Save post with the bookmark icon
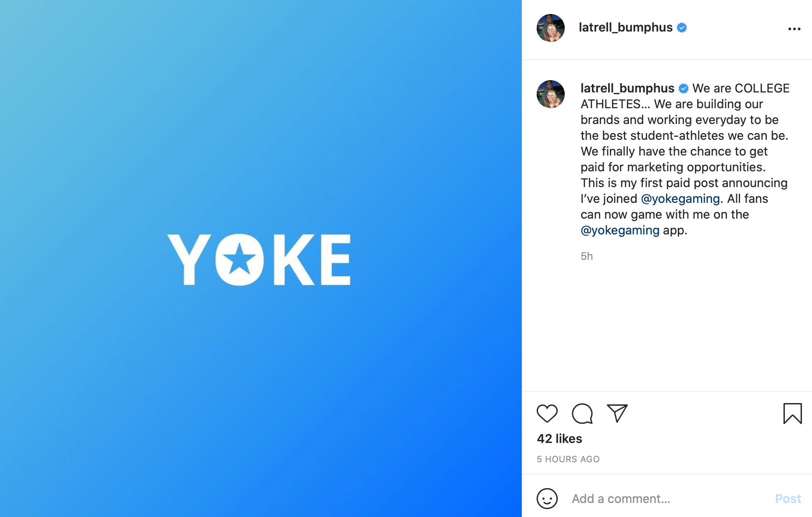812x517 pixels. point(792,413)
